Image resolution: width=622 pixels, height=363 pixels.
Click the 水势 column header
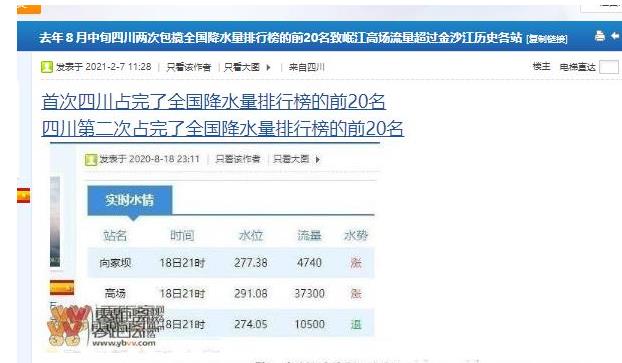click(x=356, y=236)
